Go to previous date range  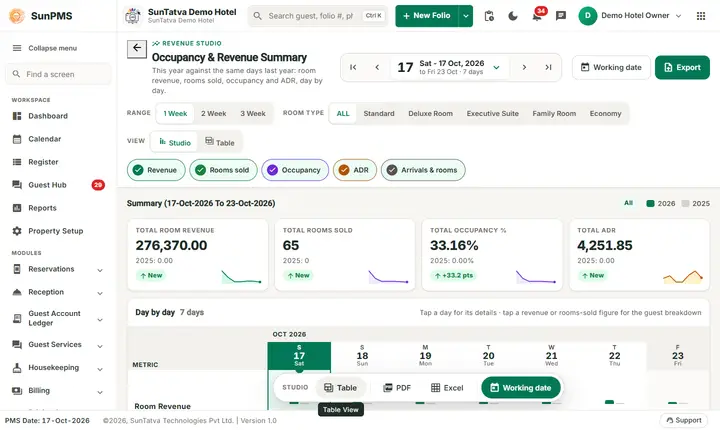pyautogui.click(x=377, y=67)
